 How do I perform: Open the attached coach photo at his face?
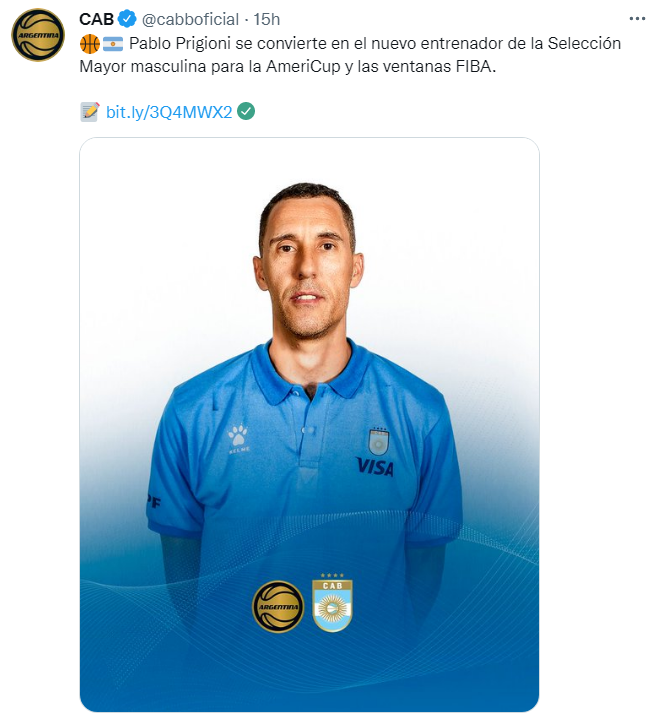308,263
